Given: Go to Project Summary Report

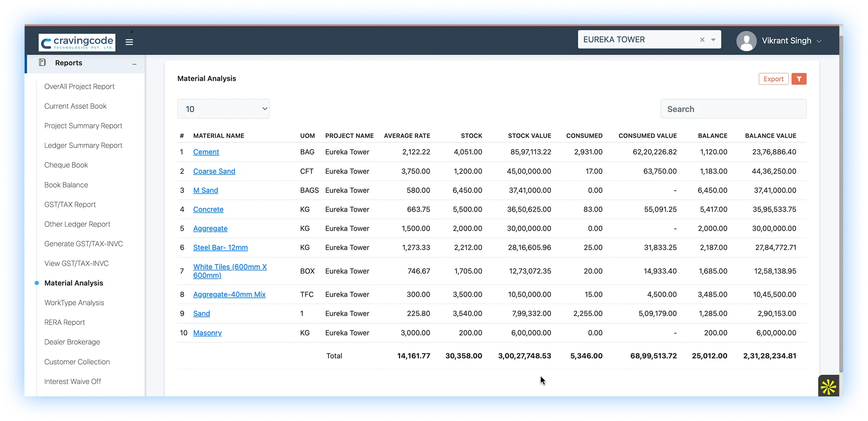Looking at the screenshot, I should (83, 126).
